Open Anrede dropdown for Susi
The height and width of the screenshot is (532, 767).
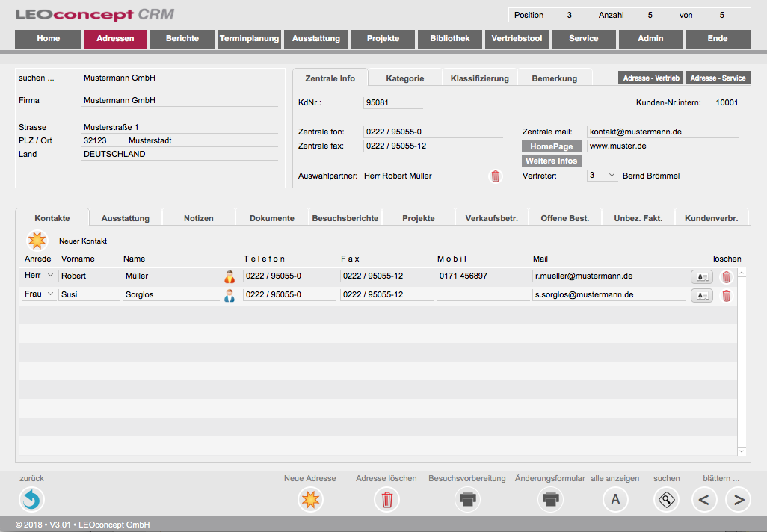(x=51, y=294)
